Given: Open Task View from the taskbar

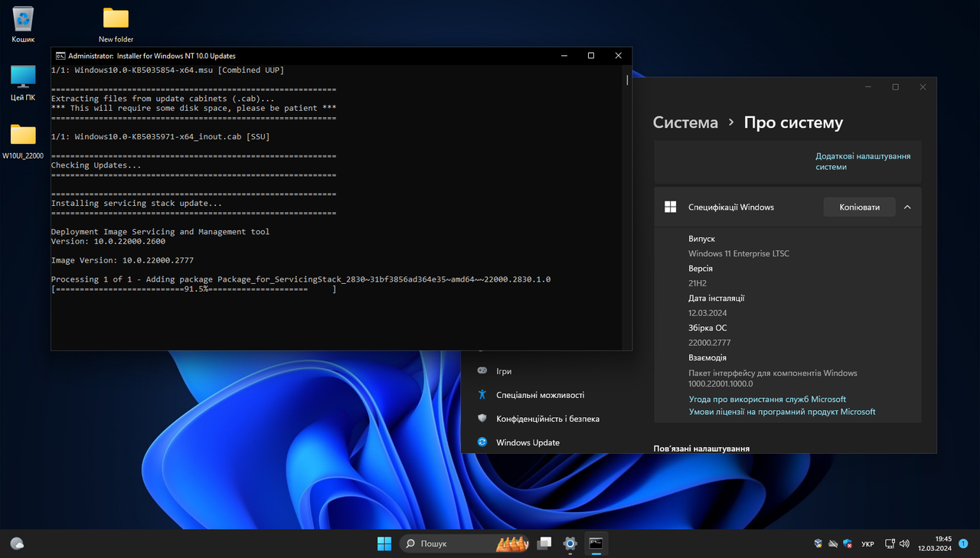Looking at the screenshot, I should pos(544,543).
